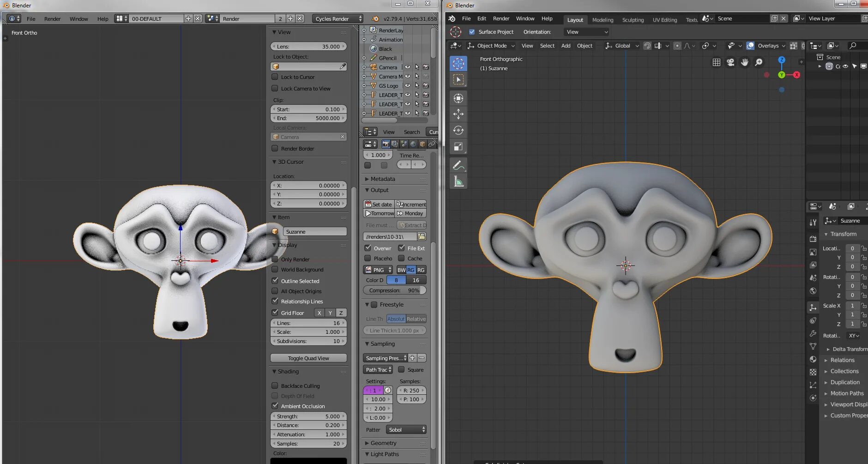
Task: Click the eyedropper in Lock to Object field
Action: coord(343,66)
